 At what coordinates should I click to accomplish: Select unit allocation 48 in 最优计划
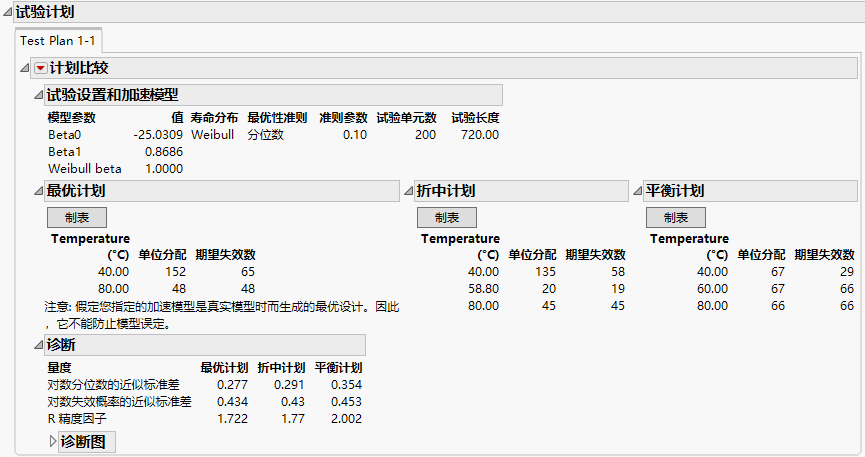pyautogui.click(x=179, y=289)
